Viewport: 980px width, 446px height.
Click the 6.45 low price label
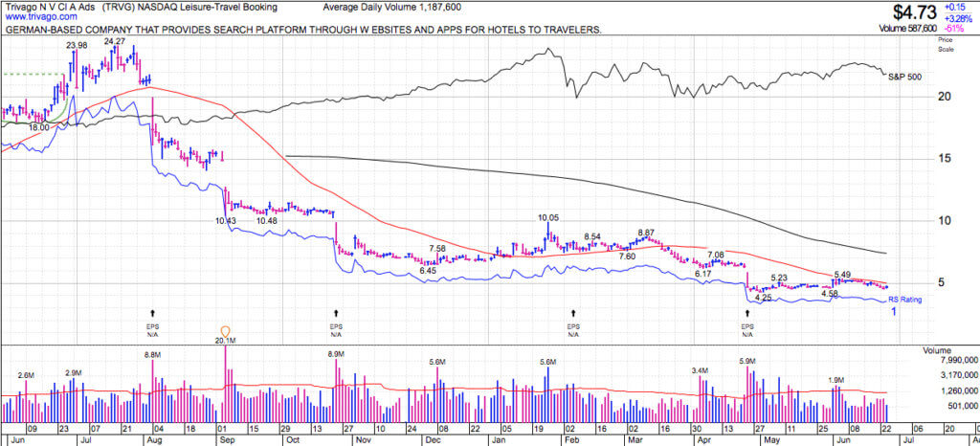click(428, 271)
